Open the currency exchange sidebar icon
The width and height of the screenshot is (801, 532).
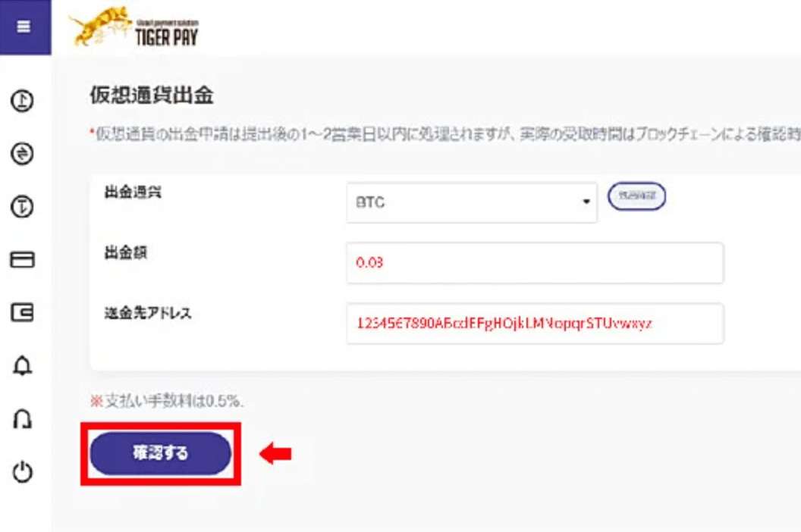coord(22,154)
